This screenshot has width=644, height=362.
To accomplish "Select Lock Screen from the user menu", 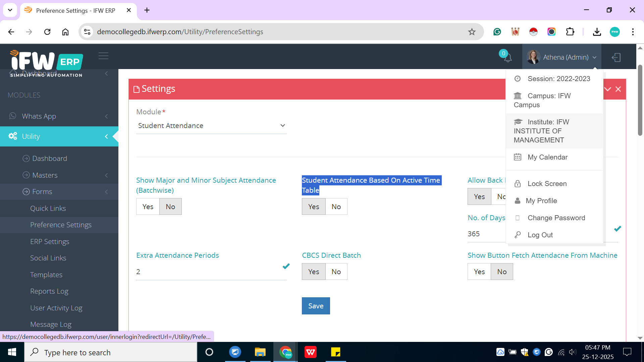I will point(547,184).
